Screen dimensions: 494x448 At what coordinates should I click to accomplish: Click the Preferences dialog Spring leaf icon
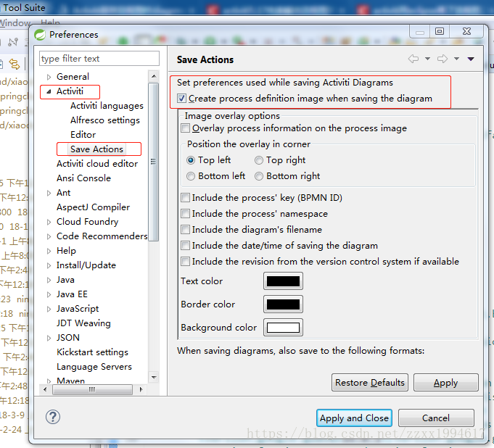(x=40, y=35)
